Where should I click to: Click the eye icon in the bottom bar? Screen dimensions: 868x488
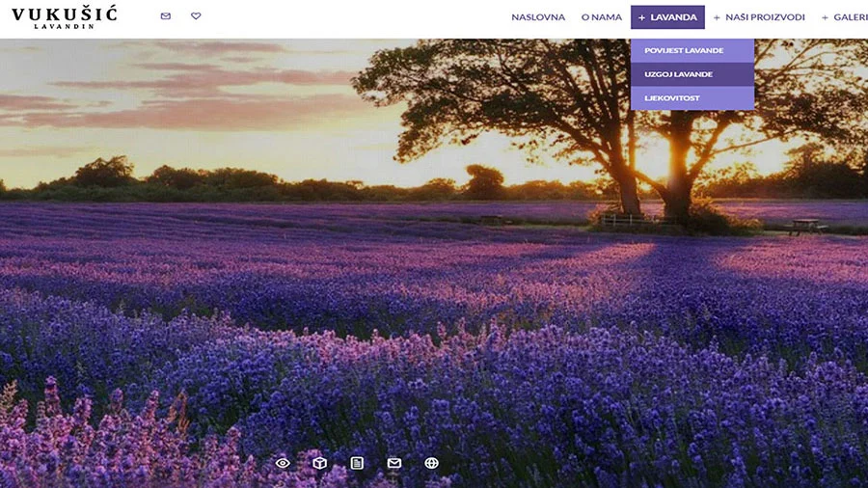click(283, 463)
